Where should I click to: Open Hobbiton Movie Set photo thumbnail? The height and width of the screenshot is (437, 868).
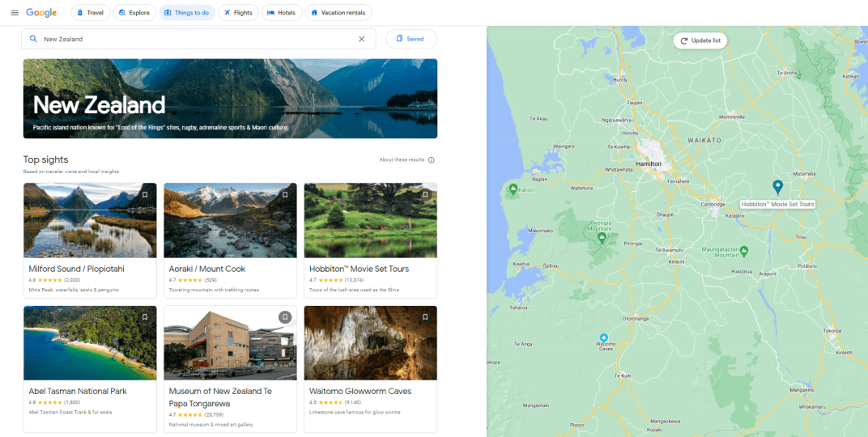point(370,220)
